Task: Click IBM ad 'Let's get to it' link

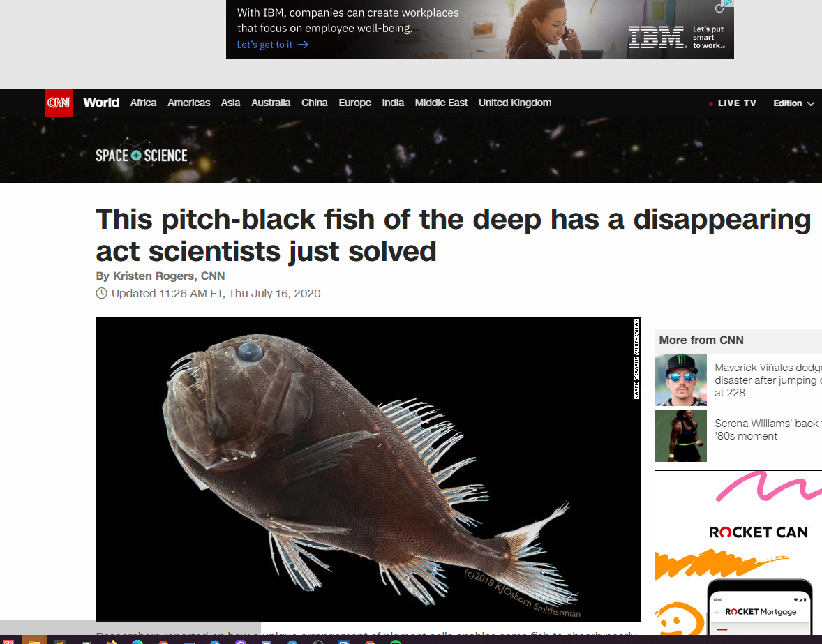Action: (x=273, y=45)
